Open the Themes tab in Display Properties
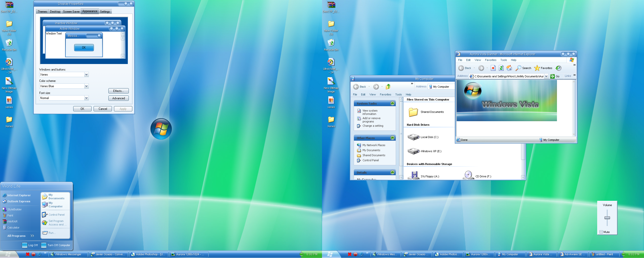644x258 pixels. point(42,12)
